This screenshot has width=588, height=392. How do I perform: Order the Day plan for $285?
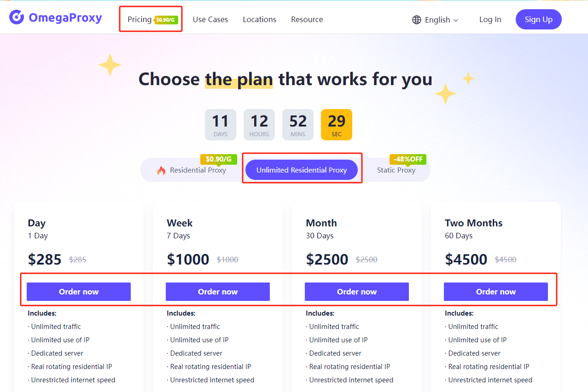(79, 292)
